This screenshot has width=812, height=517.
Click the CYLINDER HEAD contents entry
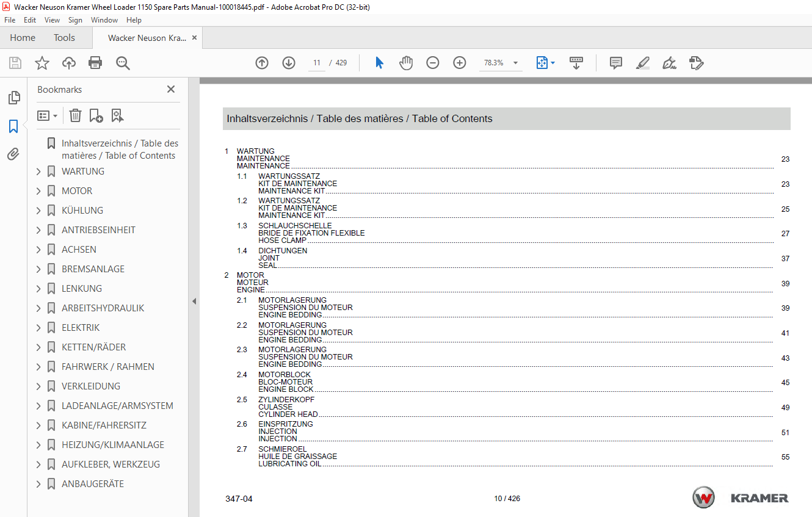tap(288, 414)
